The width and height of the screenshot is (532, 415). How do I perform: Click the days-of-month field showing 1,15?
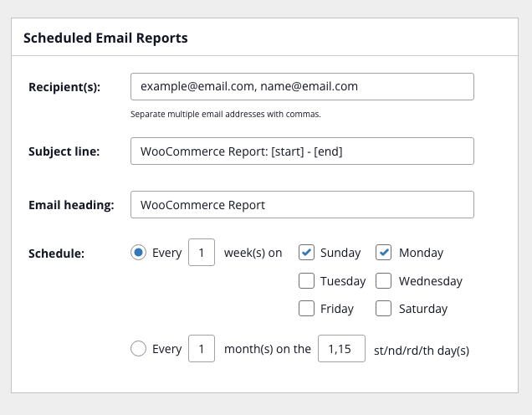pyautogui.click(x=340, y=350)
